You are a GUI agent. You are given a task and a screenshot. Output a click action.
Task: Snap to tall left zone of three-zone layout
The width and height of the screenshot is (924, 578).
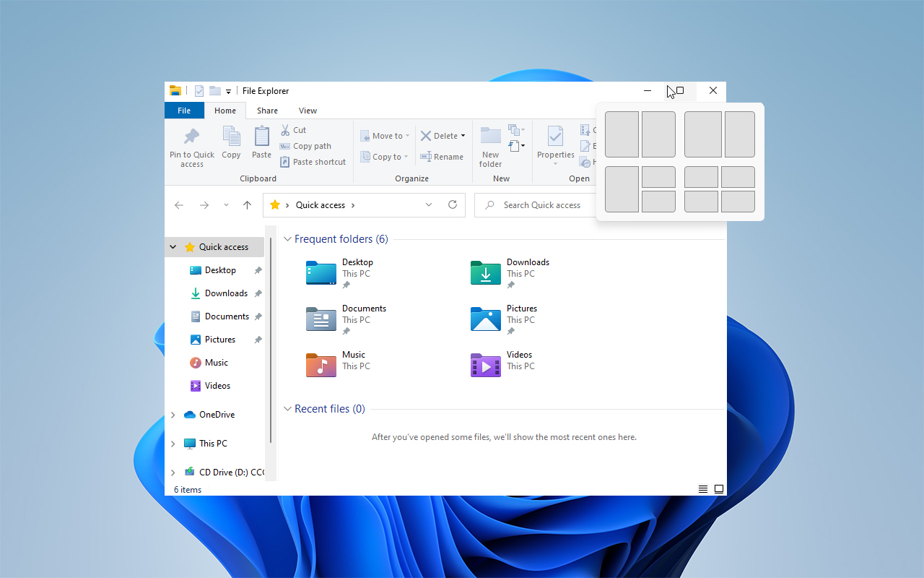(622, 189)
